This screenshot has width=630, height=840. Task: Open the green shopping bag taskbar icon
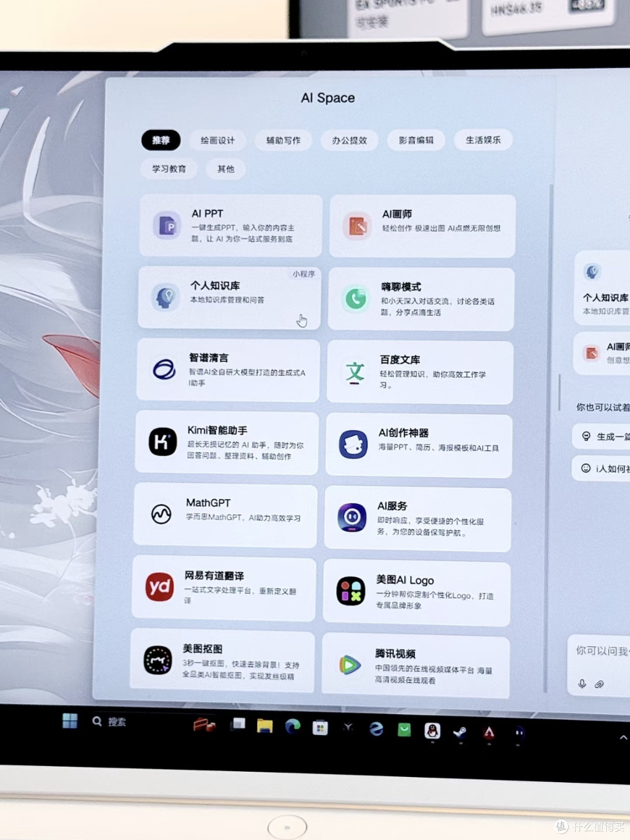click(404, 730)
